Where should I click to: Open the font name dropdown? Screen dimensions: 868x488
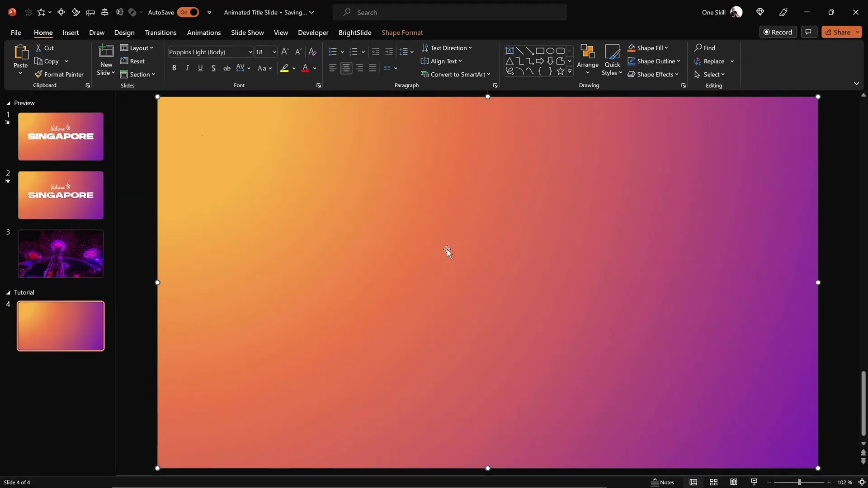(249, 52)
